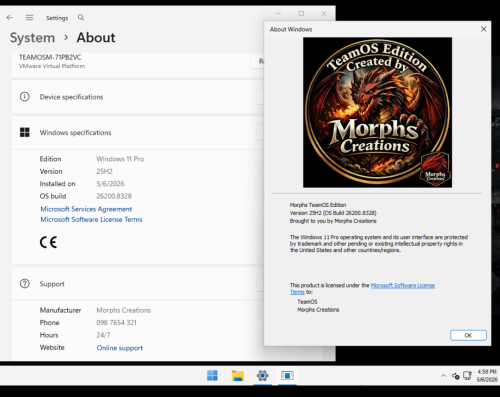500x397 pixels.
Task: Click the installed on date 5/6/2026
Action: pyautogui.click(x=110, y=184)
